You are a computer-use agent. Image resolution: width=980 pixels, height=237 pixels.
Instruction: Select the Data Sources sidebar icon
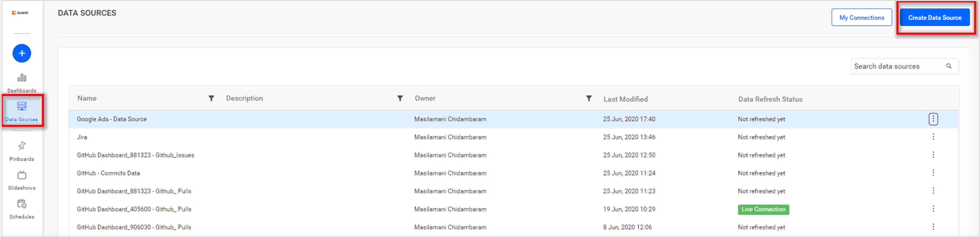(x=22, y=111)
